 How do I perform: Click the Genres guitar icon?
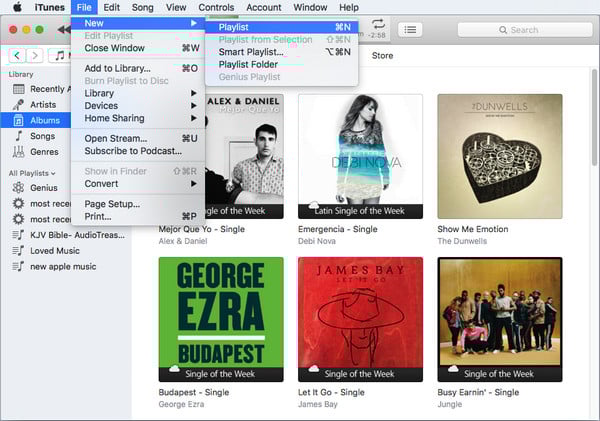(x=18, y=152)
